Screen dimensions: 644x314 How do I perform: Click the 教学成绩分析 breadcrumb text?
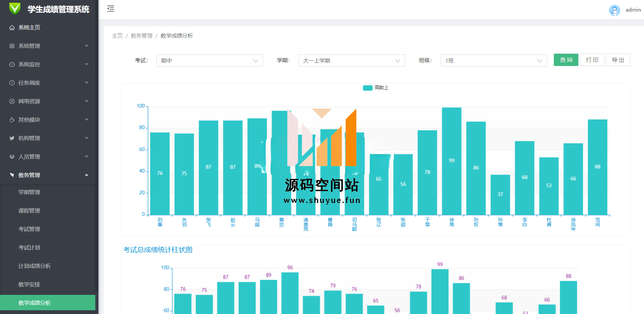pos(177,36)
